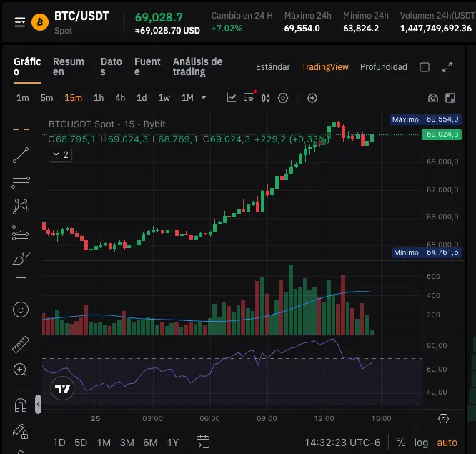Screen dimensions: 476x454
Task: Open the Análisis de trading tab
Action: [198, 66]
